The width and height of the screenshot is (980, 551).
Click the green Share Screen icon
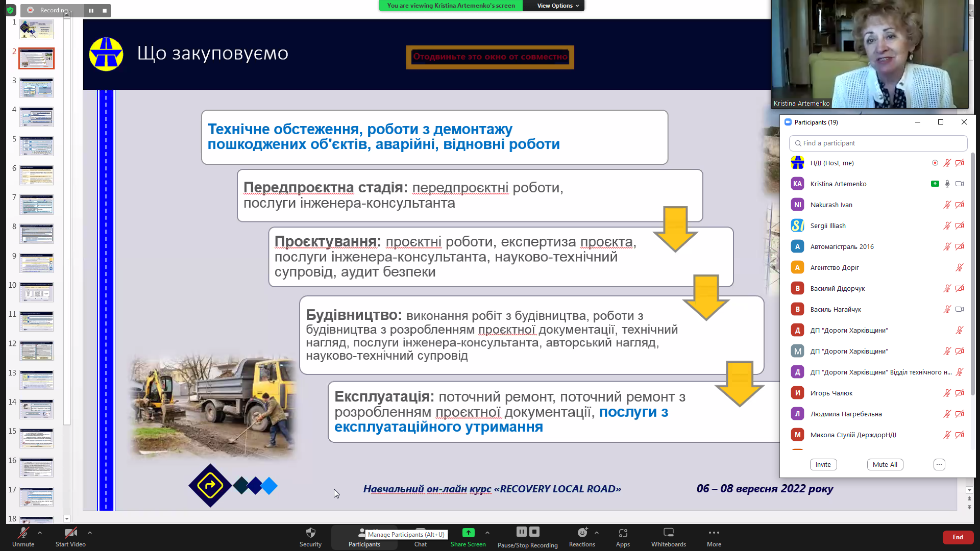(x=468, y=533)
